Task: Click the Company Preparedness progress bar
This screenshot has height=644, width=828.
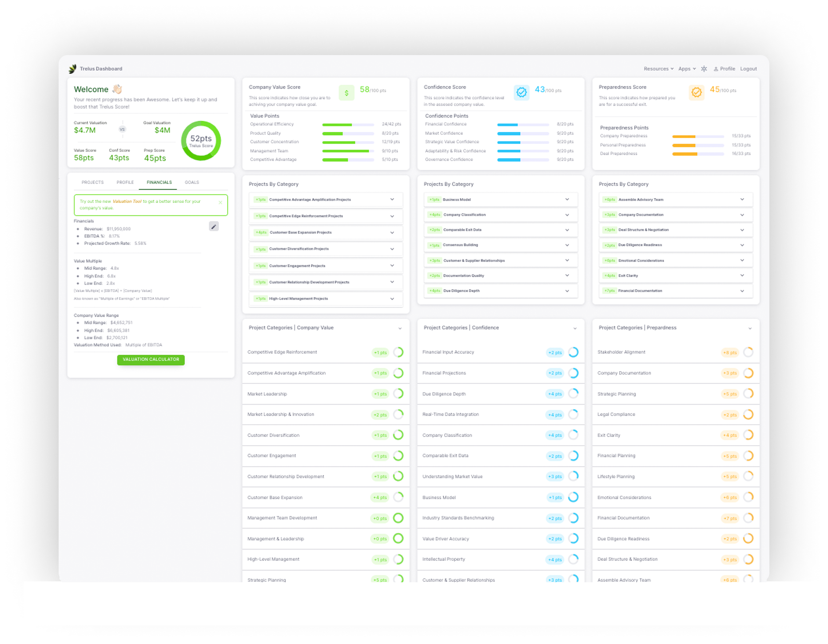Action: pos(698,136)
